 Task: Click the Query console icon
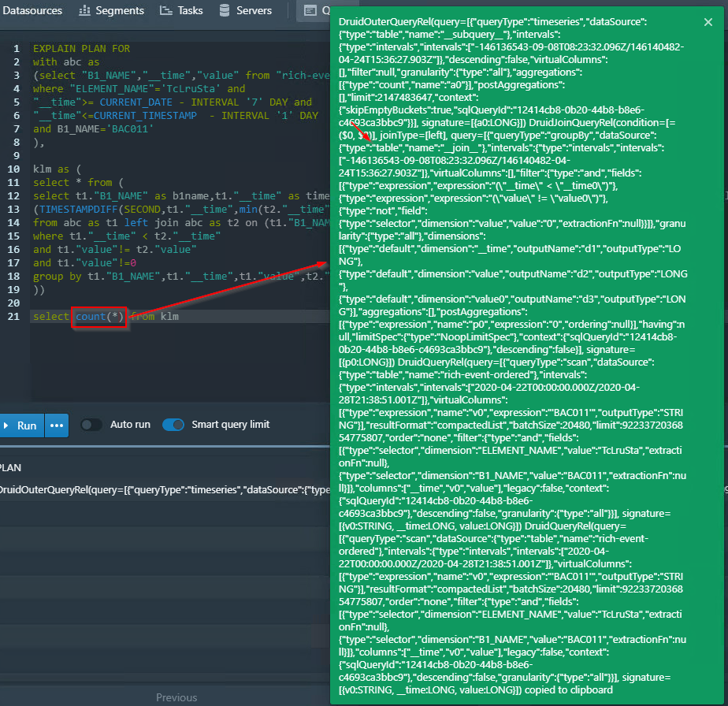click(x=310, y=10)
